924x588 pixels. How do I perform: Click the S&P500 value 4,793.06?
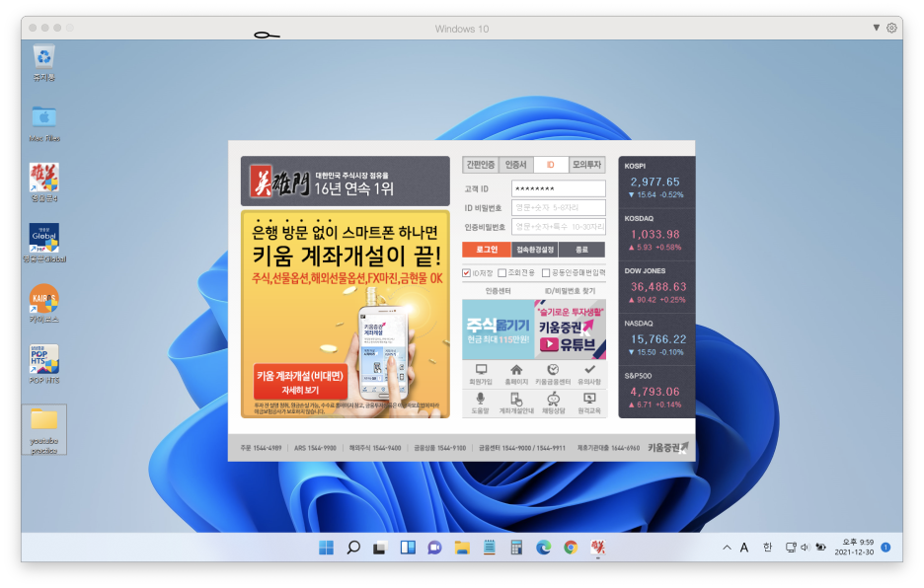654,392
